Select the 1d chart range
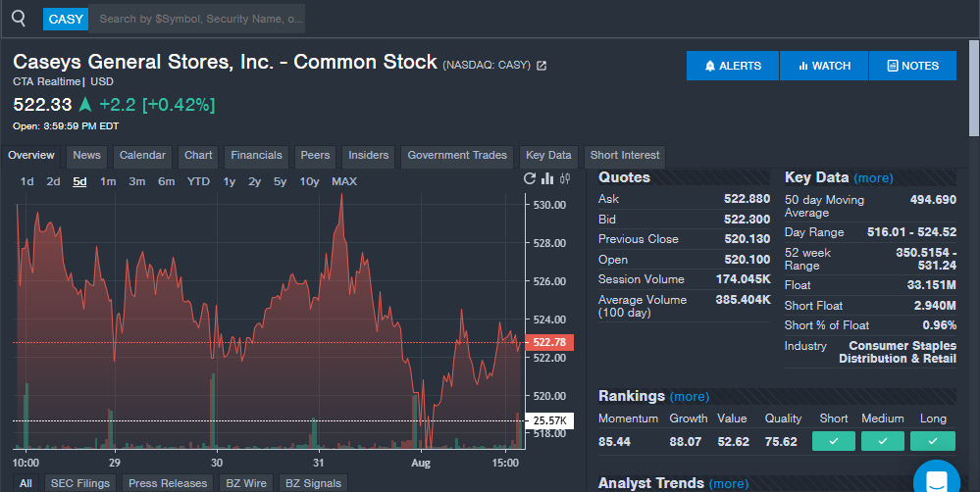This screenshot has width=980, height=492. point(26,181)
